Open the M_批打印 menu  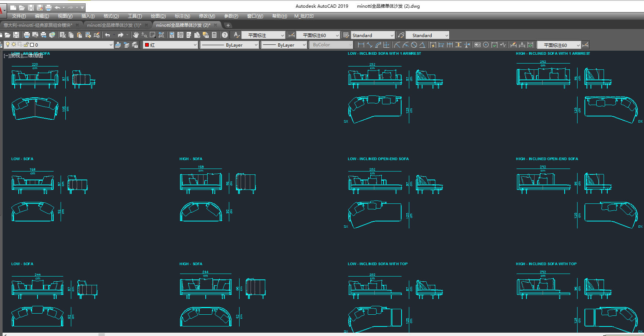304,16
